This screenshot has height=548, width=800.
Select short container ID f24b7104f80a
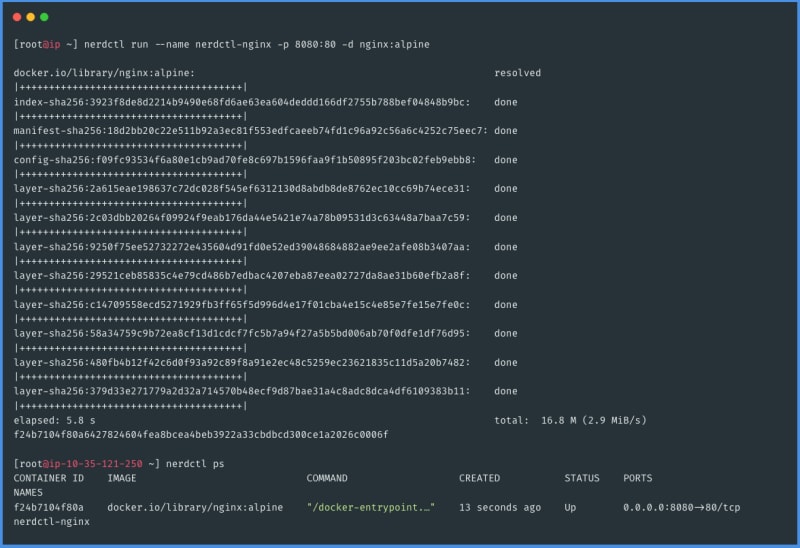click(49, 507)
